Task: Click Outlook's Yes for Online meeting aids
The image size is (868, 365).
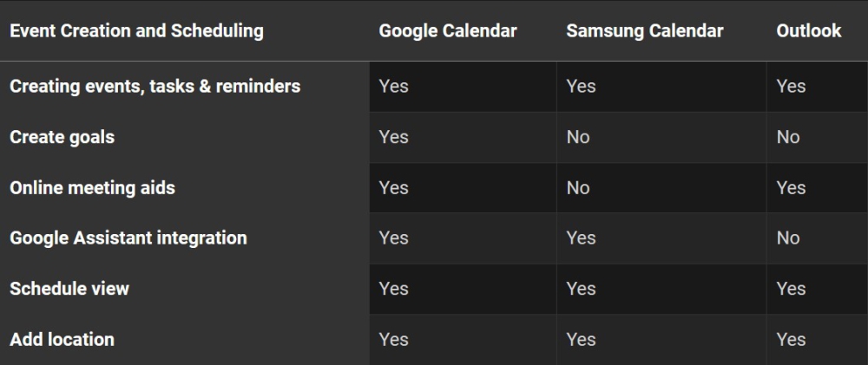Action: tap(791, 187)
